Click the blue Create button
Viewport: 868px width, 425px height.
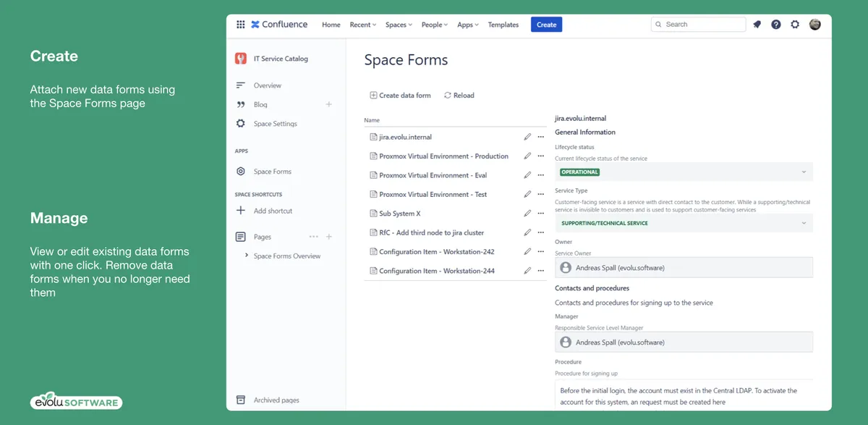pos(546,25)
